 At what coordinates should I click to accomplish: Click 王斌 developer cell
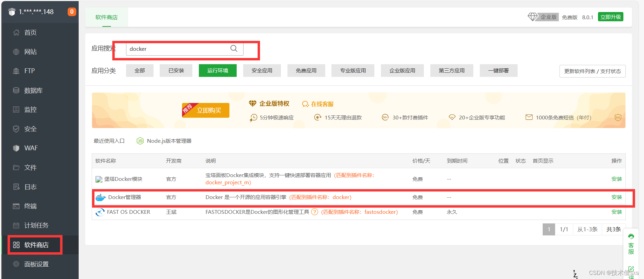(x=171, y=212)
